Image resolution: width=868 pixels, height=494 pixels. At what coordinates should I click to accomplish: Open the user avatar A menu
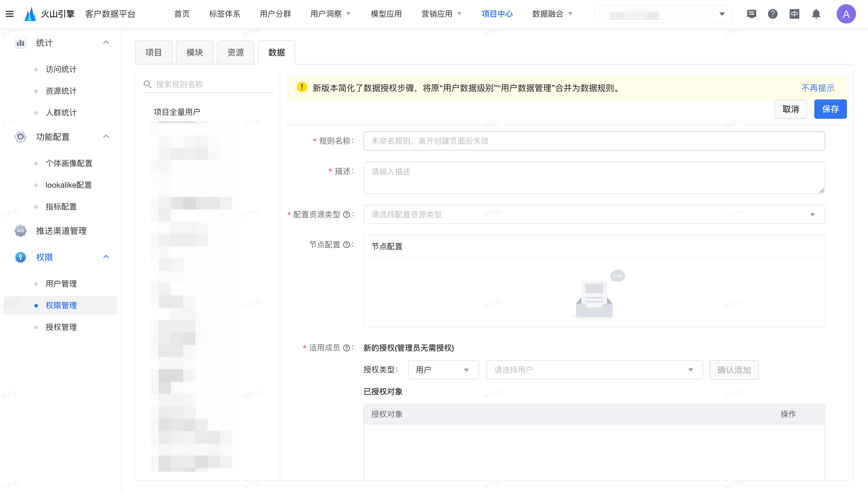click(846, 14)
